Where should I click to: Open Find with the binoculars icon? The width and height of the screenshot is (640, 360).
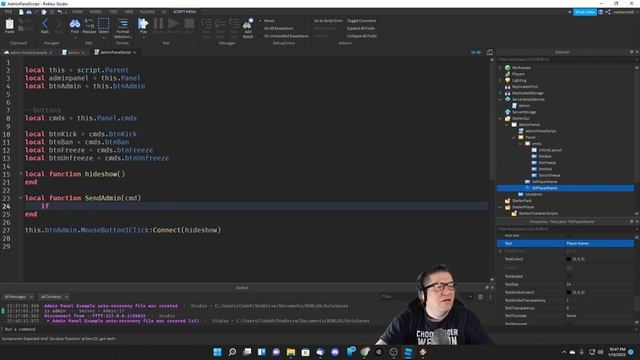[75, 25]
